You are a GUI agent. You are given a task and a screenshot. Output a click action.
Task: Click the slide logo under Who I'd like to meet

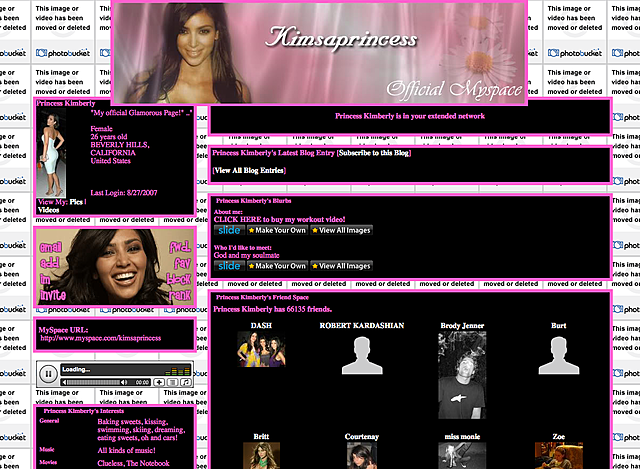(x=229, y=266)
